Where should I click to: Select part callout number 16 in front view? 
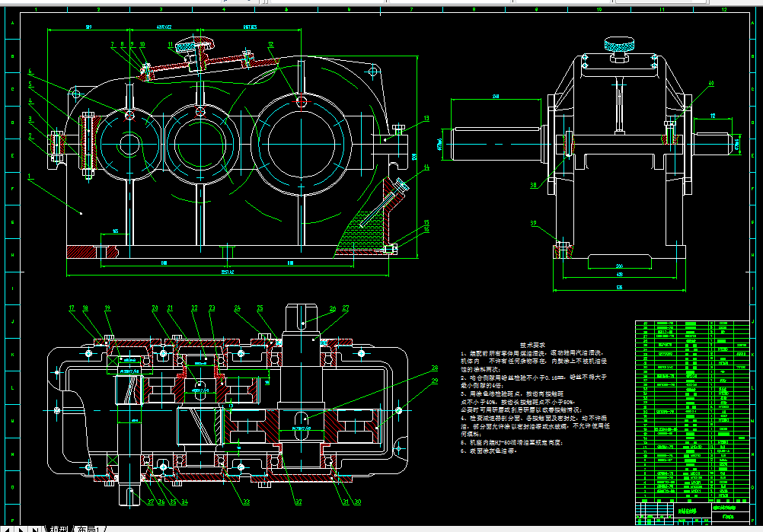pos(426,230)
